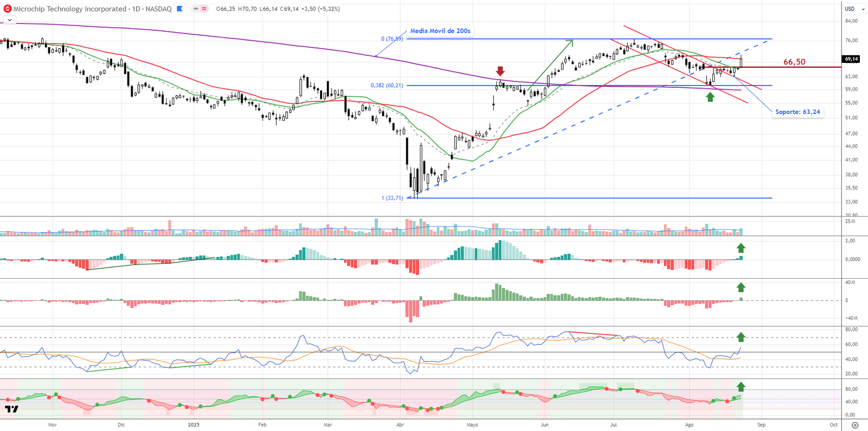Click the 33,00 price axis label
868x431 pixels.
pos(851,202)
